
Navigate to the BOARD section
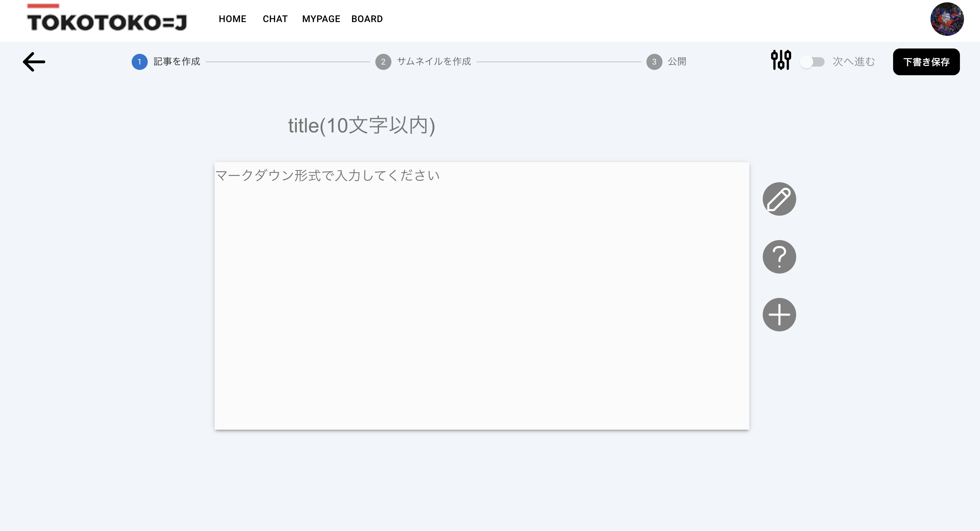coord(367,19)
